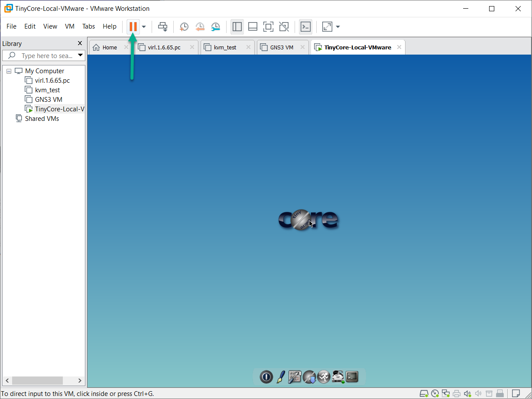The image size is (532, 399).
Task: Click the active sound card status icon
Action: pos(467,394)
